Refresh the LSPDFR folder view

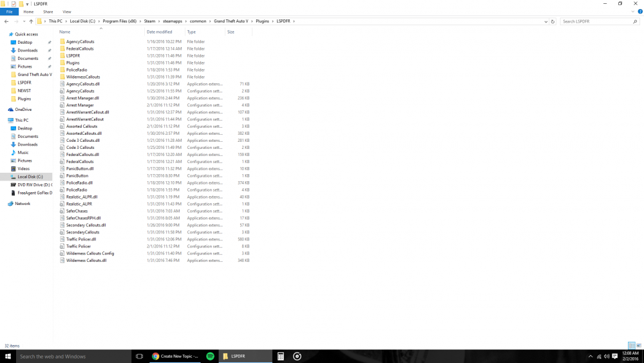(x=553, y=21)
